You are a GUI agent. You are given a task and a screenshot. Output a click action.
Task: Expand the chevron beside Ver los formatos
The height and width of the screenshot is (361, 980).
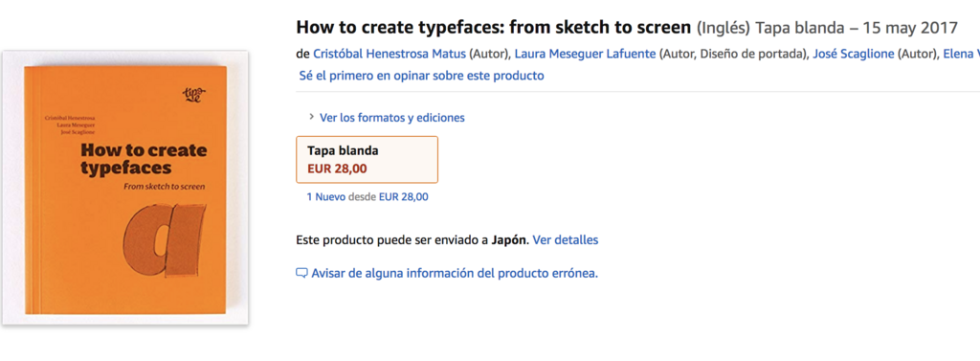311,117
